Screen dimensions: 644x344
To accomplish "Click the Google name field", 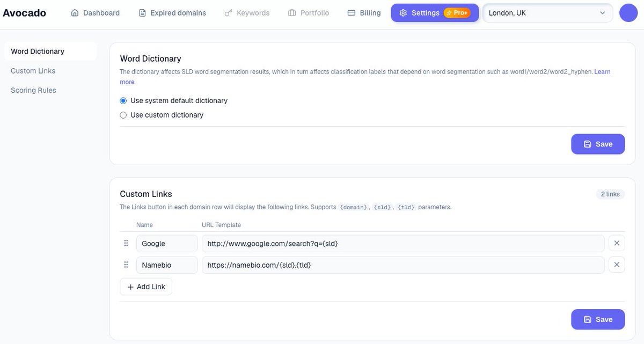I will [167, 243].
